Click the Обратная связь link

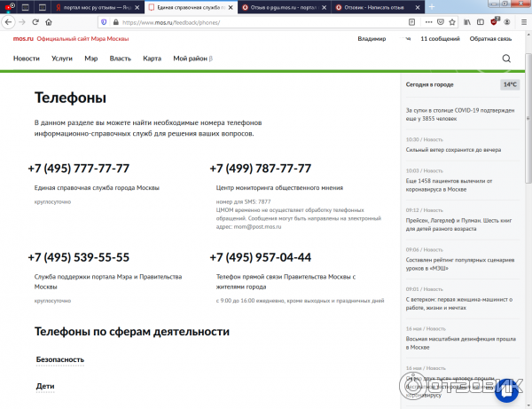(x=490, y=39)
